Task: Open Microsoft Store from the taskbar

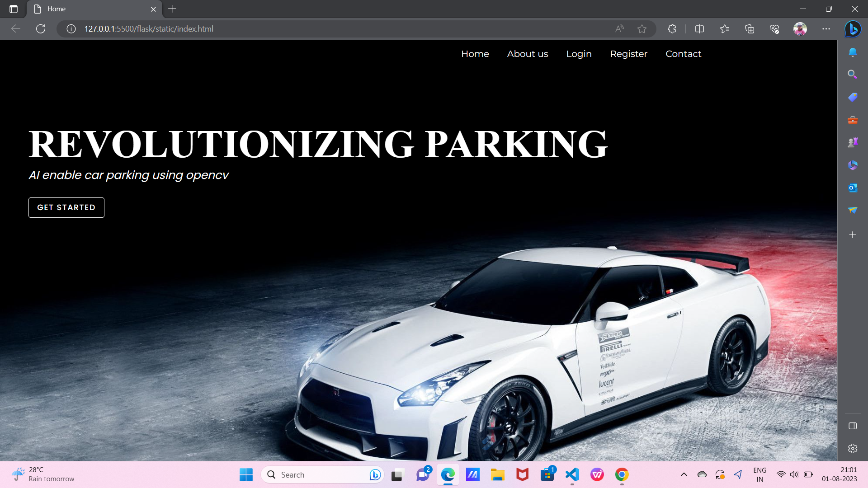Action: click(x=547, y=474)
